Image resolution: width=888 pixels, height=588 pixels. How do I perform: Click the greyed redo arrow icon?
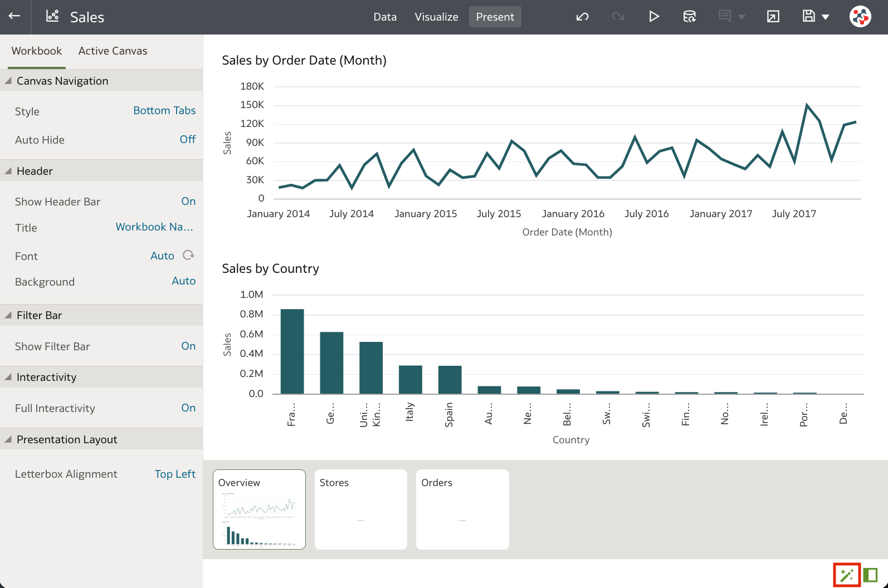pos(618,17)
